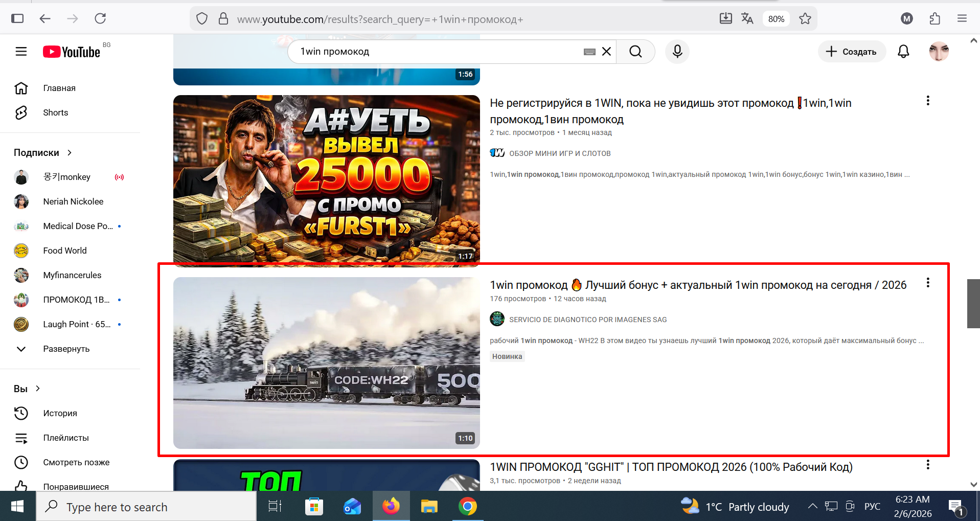Open options menu for the GGHIT video
This screenshot has height=521, width=980.
927,465
